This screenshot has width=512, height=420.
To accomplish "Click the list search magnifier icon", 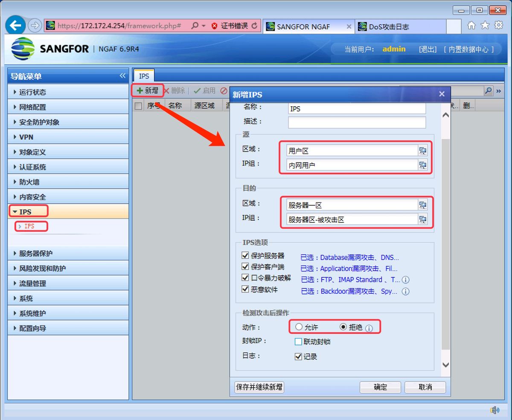I will (x=489, y=91).
